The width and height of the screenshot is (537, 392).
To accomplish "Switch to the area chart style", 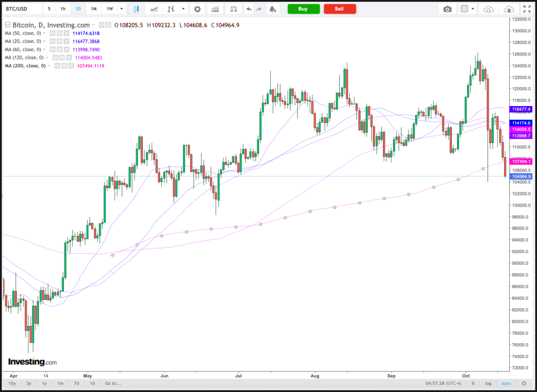I will click(x=154, y=9).
